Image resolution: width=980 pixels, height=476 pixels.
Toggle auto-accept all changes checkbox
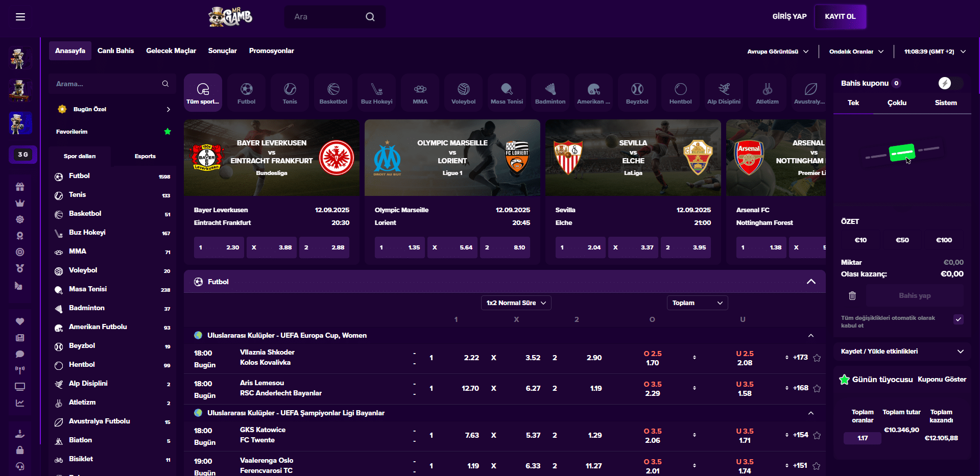click(x=958, y=319)
